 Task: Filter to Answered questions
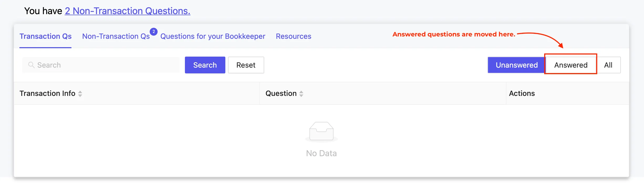point(571,65)
